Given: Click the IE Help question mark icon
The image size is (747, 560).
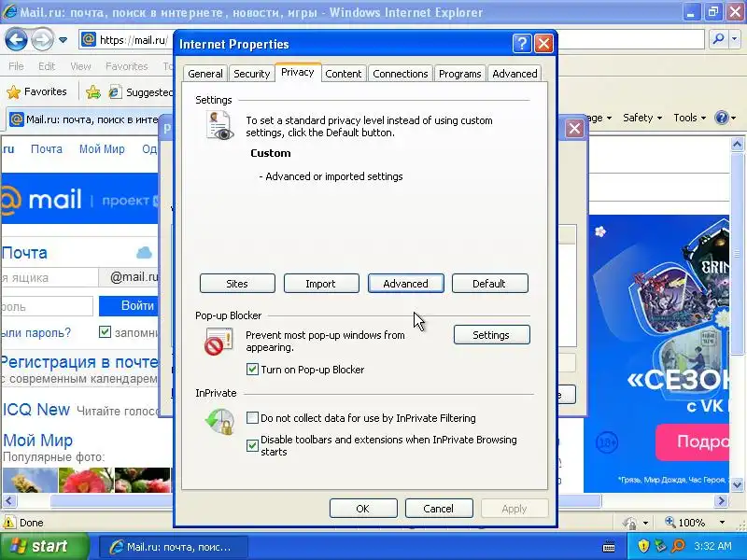Looking at the screenshot, I should 722,118.
